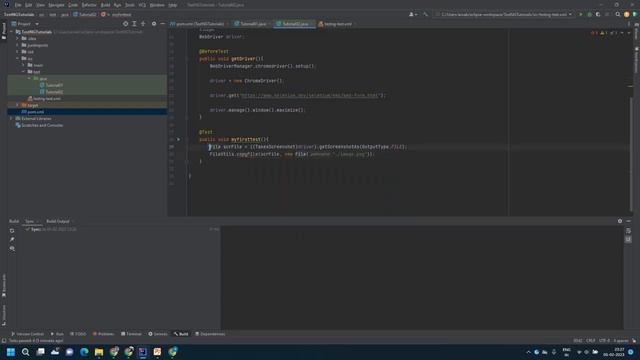
Task: Open Project panel gear options
Action: tap(154, 24)
